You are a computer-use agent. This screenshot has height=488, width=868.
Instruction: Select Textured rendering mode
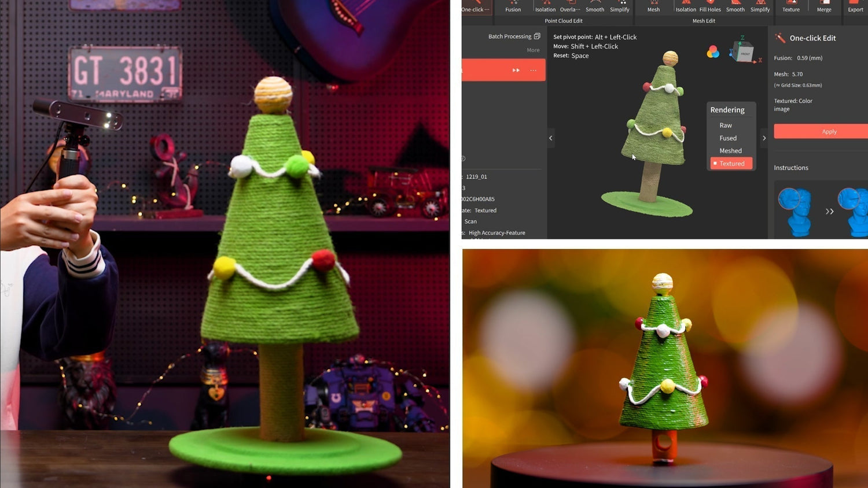pyautogui.click(x=731, y=163)
